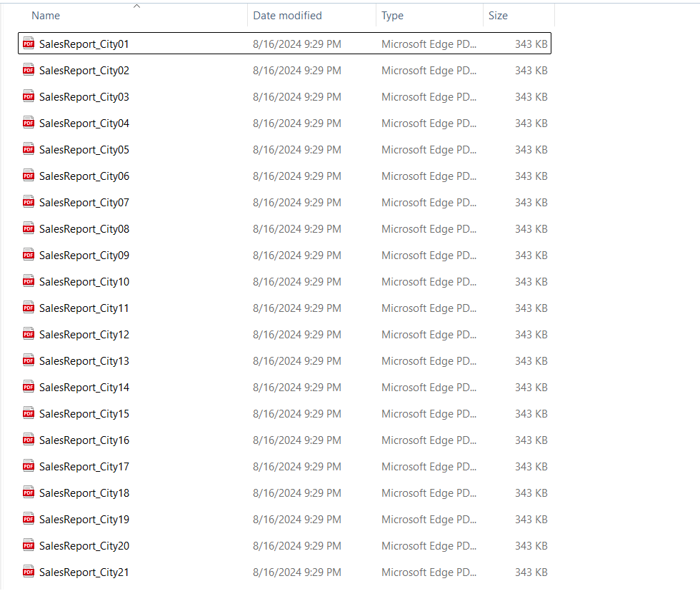Click the Type cell of SalesReport_City19
The height and width of the screenshot is (596, 700).
(429, 520)
